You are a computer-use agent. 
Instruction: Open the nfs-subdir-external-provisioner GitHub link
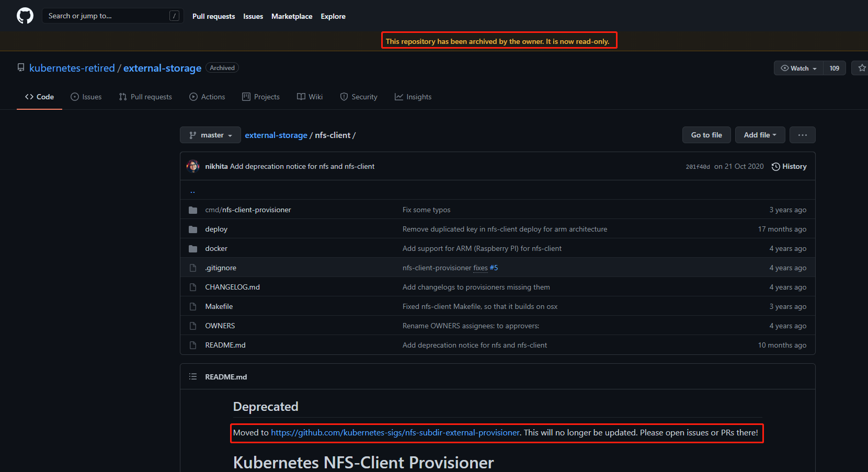click(395, 432)
